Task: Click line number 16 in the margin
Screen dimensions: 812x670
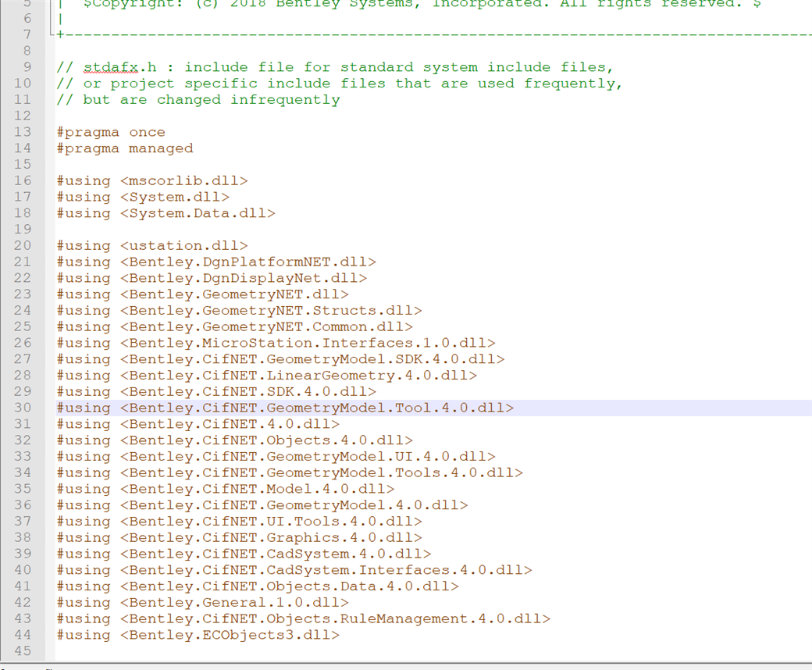Action: pyautogui.click(x=23, y=180)
